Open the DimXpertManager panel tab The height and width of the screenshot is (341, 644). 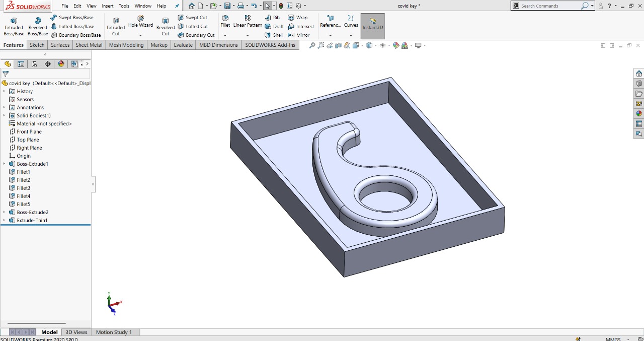tap(48, 64)
